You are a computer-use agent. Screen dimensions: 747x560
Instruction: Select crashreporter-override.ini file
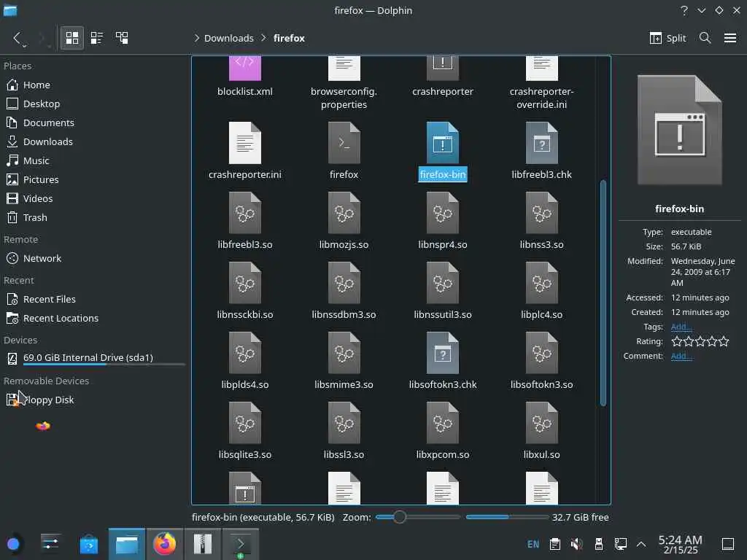point(542,83)
